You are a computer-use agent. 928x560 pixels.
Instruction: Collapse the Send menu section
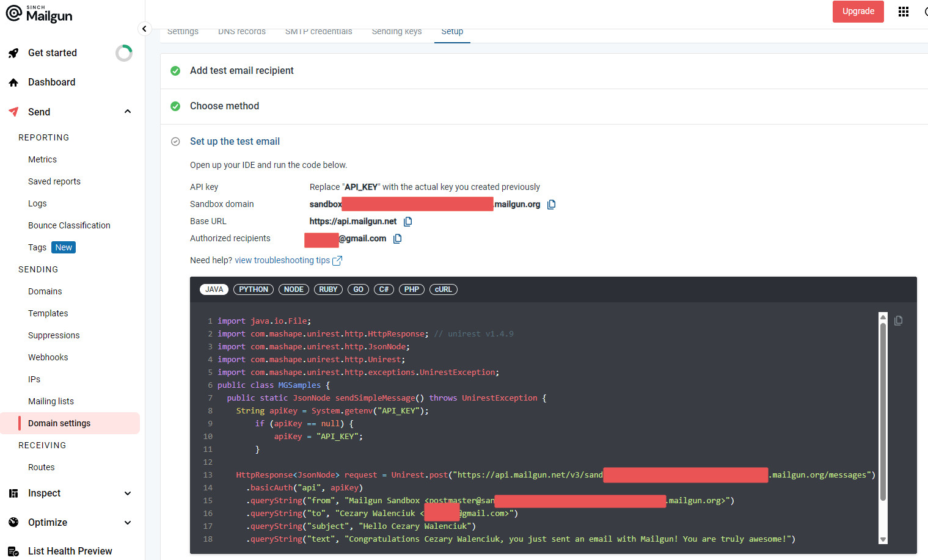click(128, 112)
